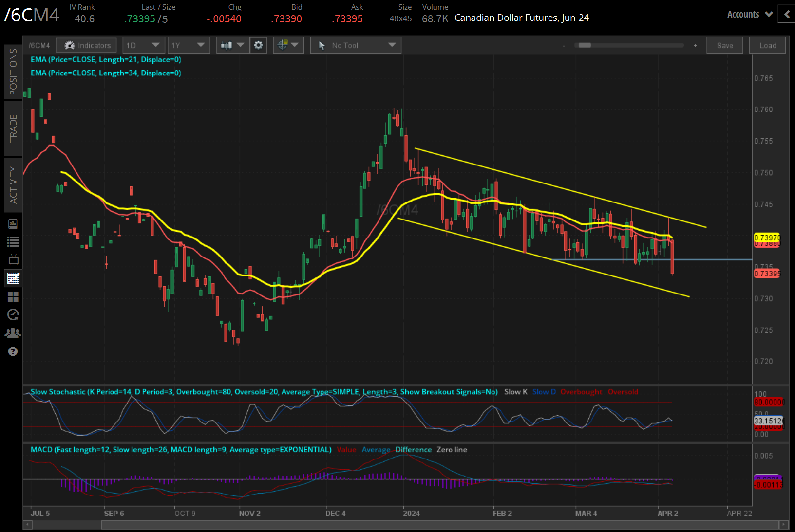Open the 1D aggregation period dropdown
Image resolution: width=795 pixels, height=532 pixels.
tap(143, 45)
